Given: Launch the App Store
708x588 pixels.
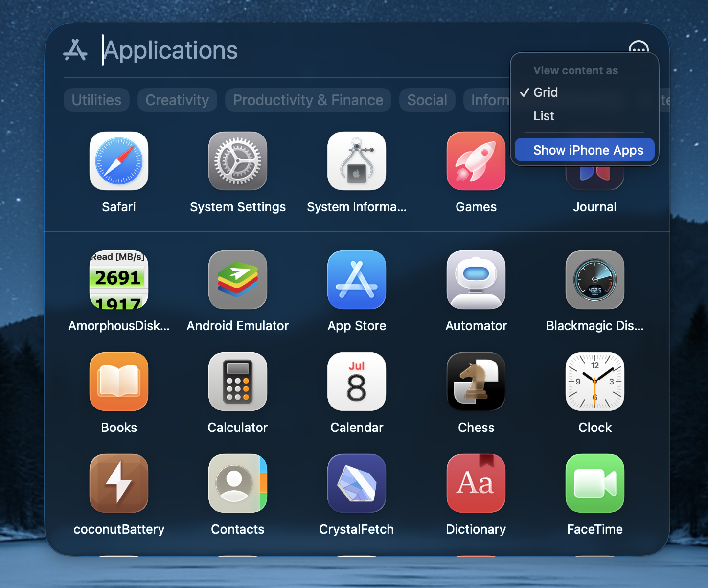Looking at the screenshot, I should 356,280.
